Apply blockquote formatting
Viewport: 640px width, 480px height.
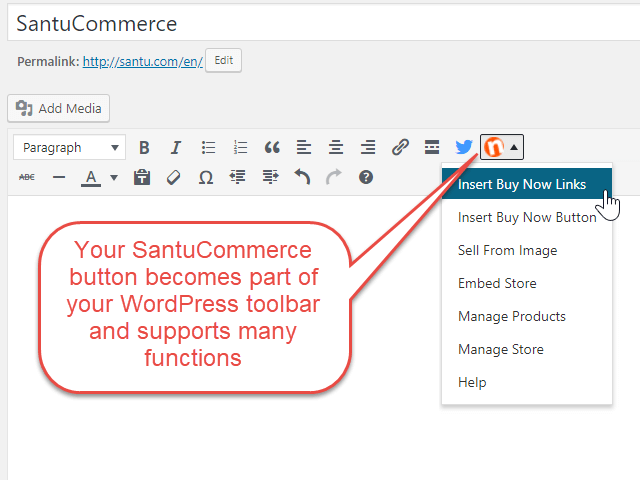tap(272, 147)
